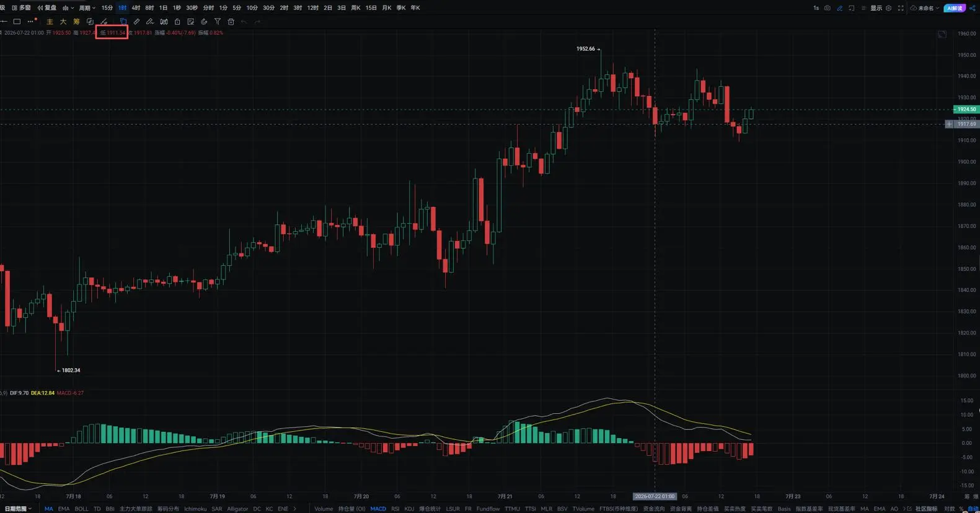The image size is (980, 513).
Task: Select the RSI sub-indicator
Action: tap(395, 509)
